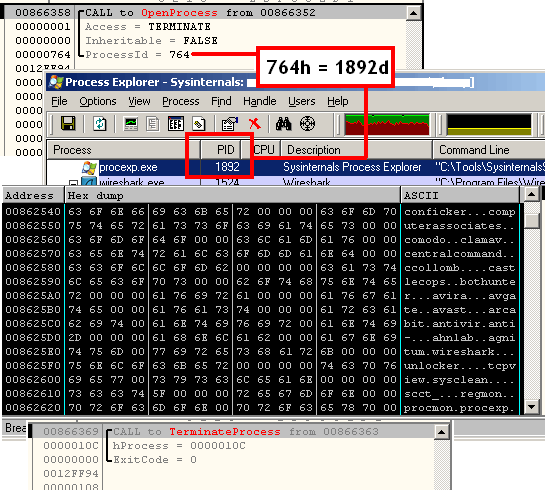Open the File menu in Process Explorer
Viewport: 545px width, 490px height.
(59, 101)
